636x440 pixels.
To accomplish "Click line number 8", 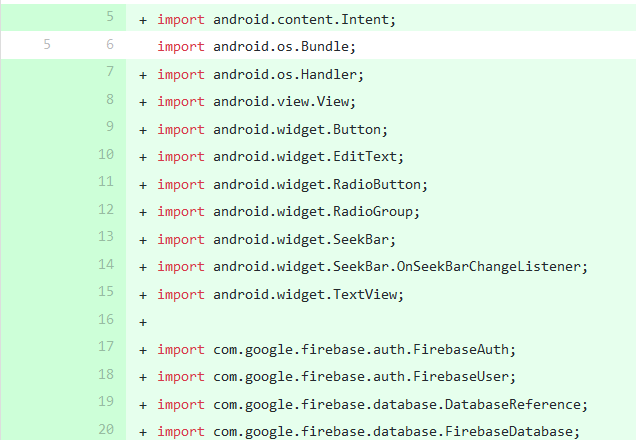I will (x=110, y=99).
